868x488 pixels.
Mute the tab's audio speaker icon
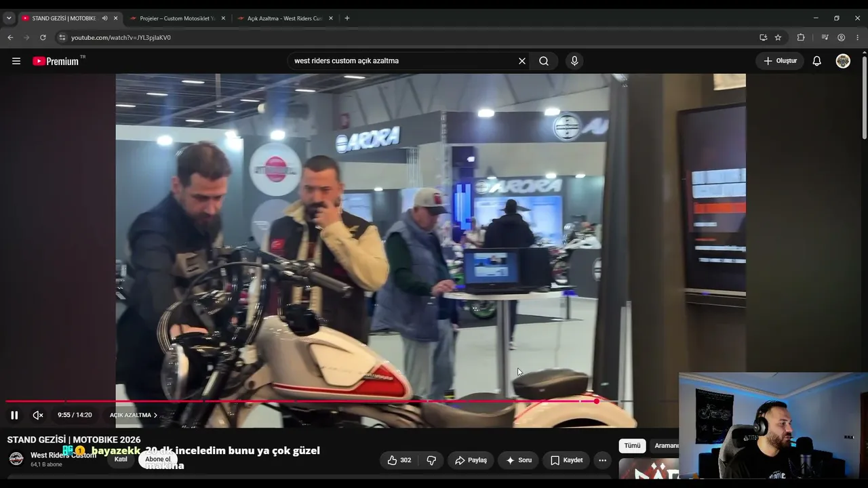pos(104,18)
